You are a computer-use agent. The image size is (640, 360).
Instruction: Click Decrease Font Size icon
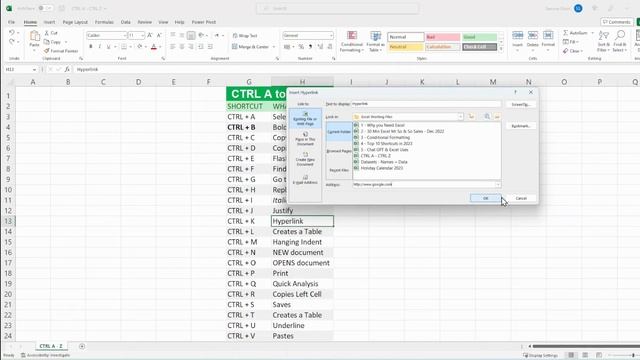[x=159, y=36]
